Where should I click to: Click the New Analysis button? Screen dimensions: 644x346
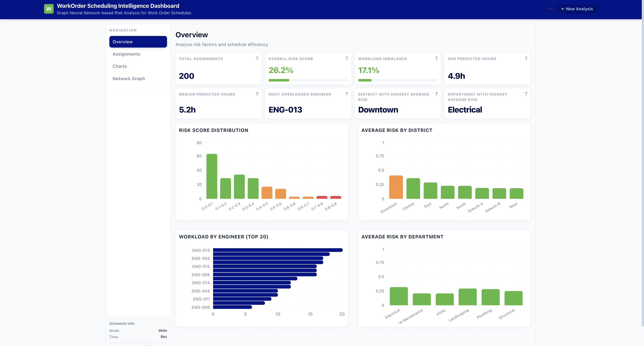(577, 9)
